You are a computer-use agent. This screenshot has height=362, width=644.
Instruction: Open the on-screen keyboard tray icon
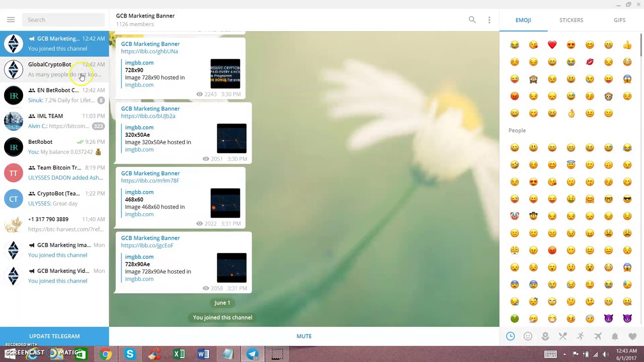(550, 354)
